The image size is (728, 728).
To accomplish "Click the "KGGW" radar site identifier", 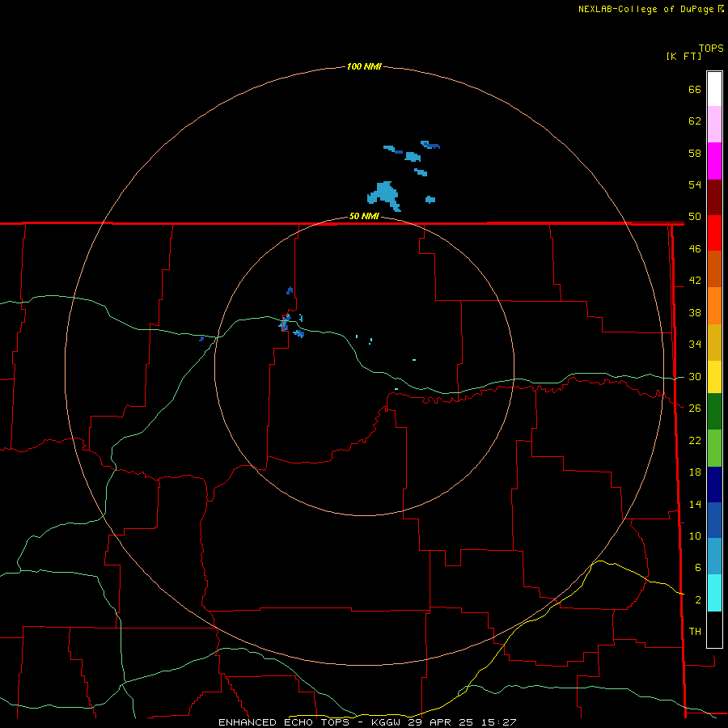I will point(387,722).
